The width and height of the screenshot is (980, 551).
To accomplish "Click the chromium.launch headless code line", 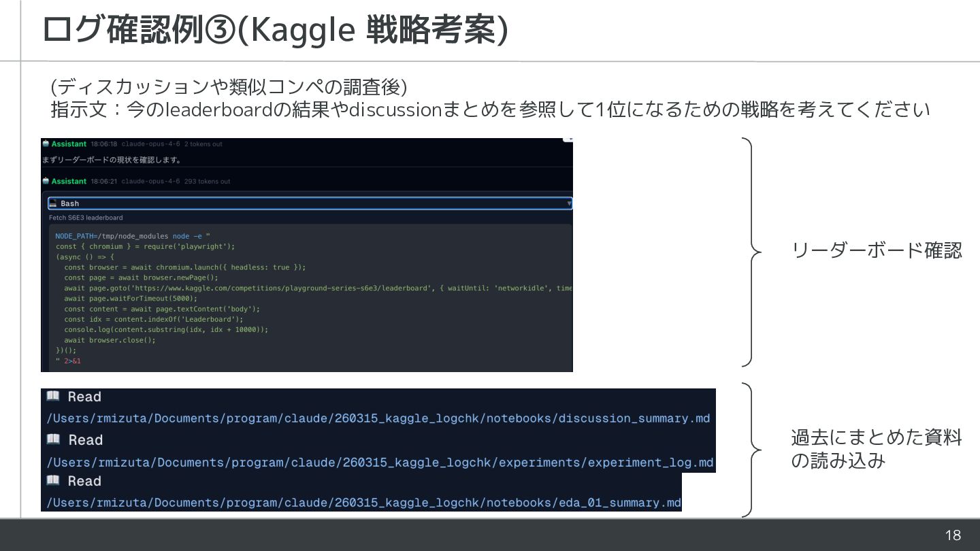I will coord(185,267).
